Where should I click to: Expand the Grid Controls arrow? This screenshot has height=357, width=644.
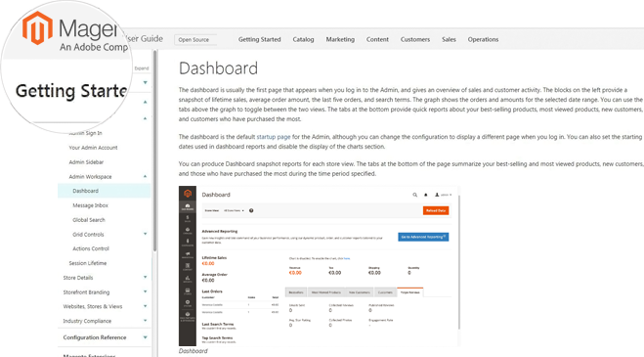click(145, 234)
